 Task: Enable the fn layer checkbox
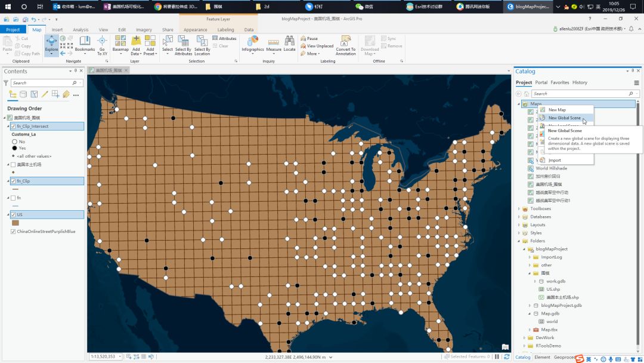pyautogui.click(x=13, y=198)
